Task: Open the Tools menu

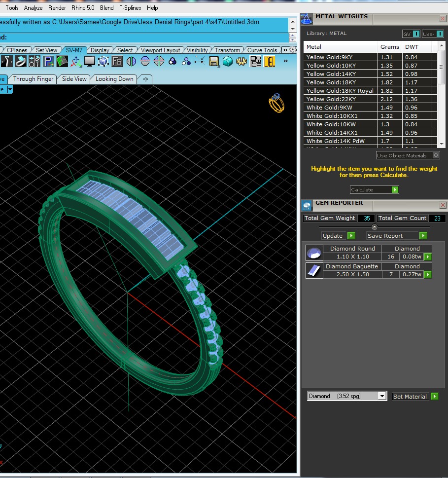Action: tap(12, 7)
